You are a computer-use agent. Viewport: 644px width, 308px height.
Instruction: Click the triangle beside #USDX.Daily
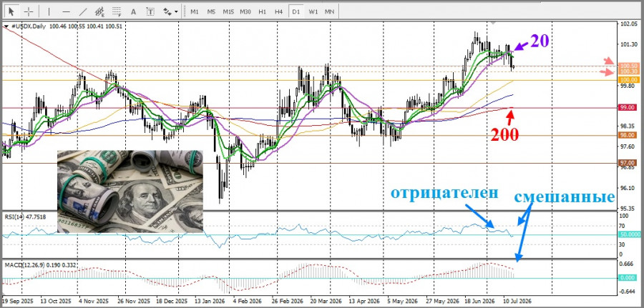(5, 26)
